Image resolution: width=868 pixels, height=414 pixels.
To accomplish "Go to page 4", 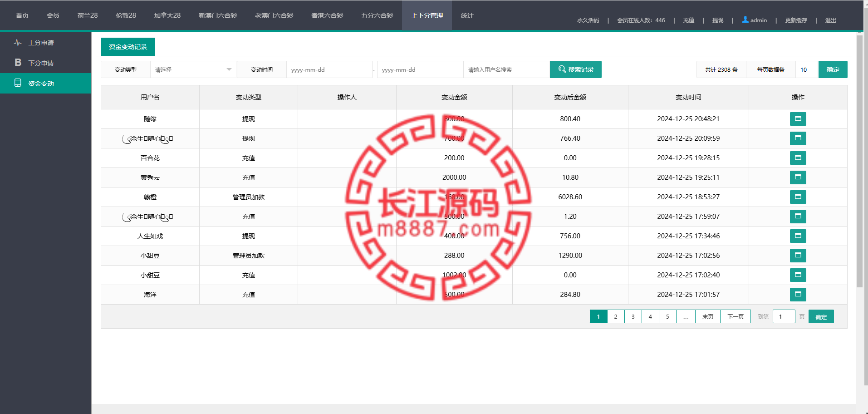I will (650, 316).
